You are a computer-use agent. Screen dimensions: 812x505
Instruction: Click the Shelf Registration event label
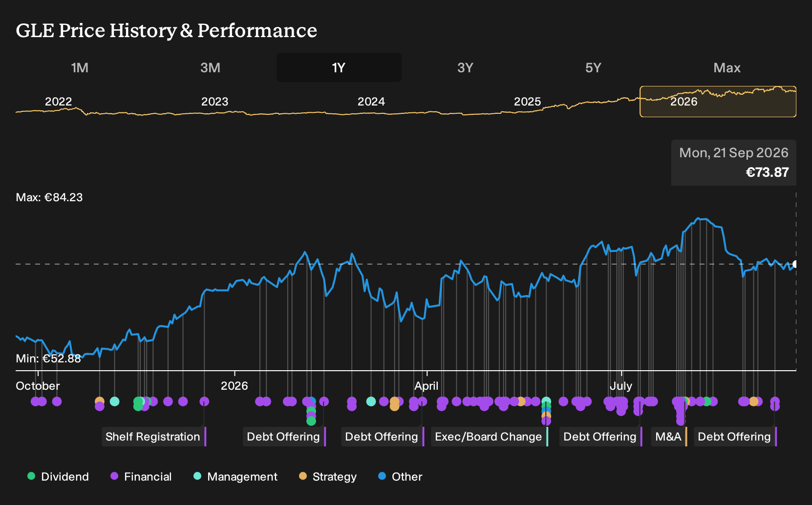[x=153, y=437]
